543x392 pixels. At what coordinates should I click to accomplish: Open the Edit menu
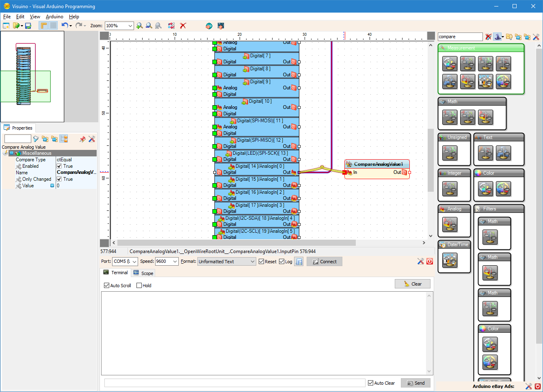(20, 17)
